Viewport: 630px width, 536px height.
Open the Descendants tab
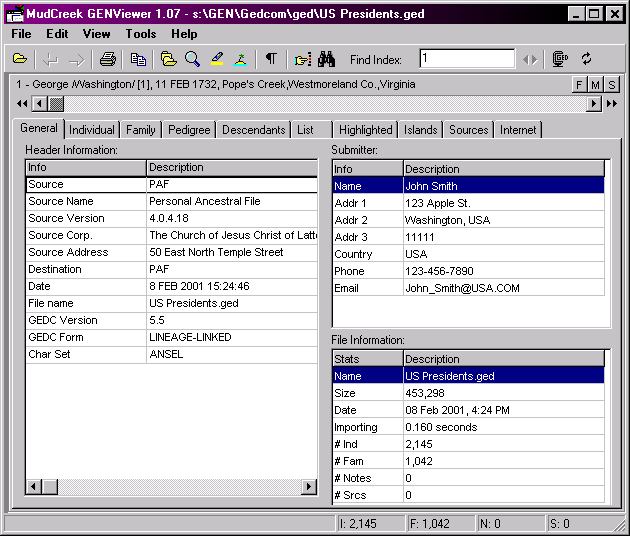pos(253,130)
